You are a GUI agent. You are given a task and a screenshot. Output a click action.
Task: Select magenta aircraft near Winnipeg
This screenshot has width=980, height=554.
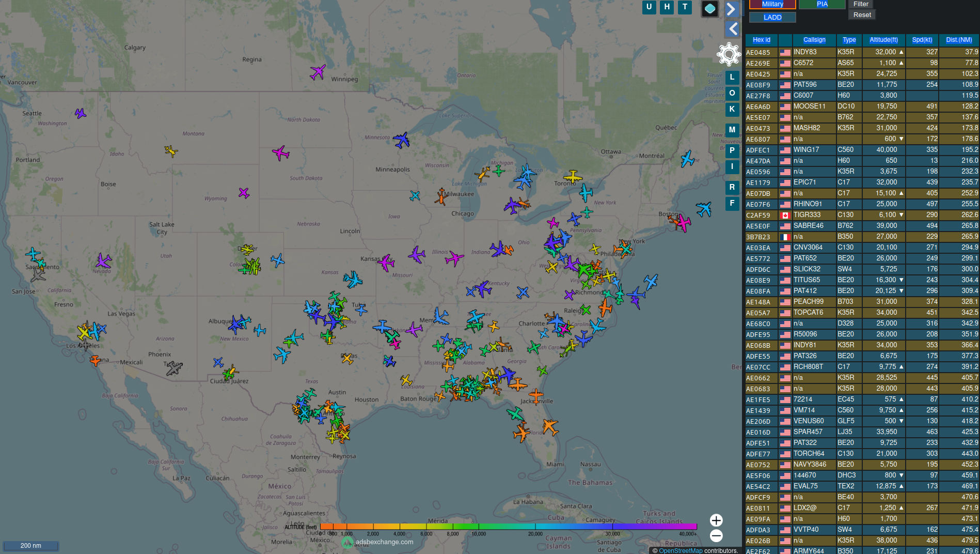[x=318, y=72]
